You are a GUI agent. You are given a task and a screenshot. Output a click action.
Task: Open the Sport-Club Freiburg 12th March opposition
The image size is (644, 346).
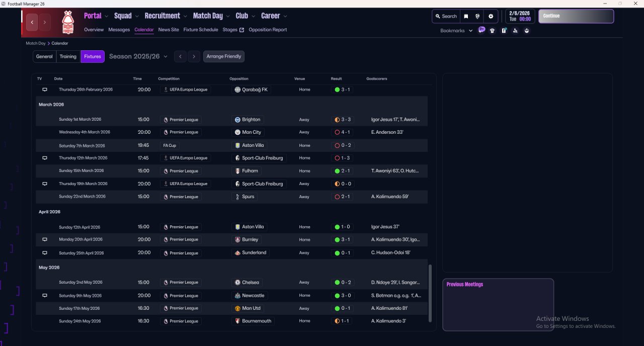coord(259,158)
